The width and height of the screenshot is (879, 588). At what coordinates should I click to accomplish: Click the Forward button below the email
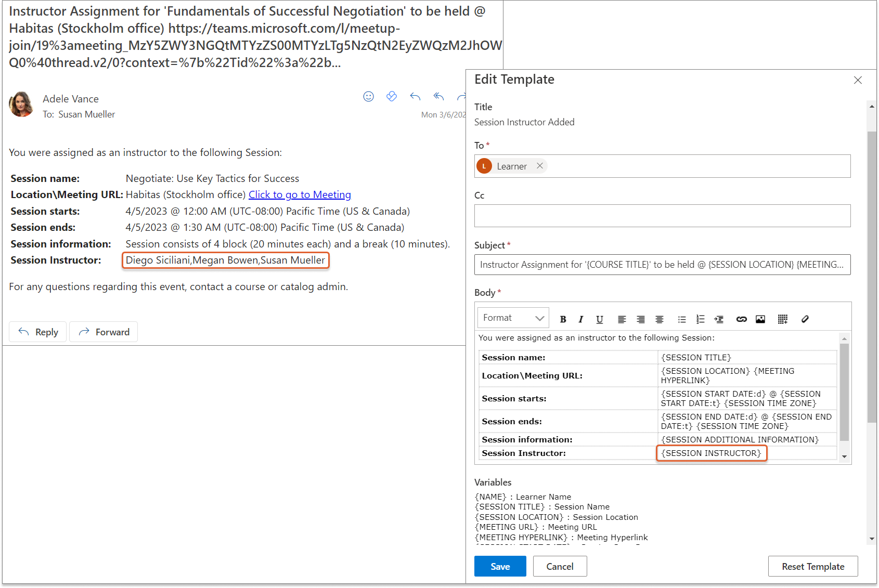[x=104, y=332]
